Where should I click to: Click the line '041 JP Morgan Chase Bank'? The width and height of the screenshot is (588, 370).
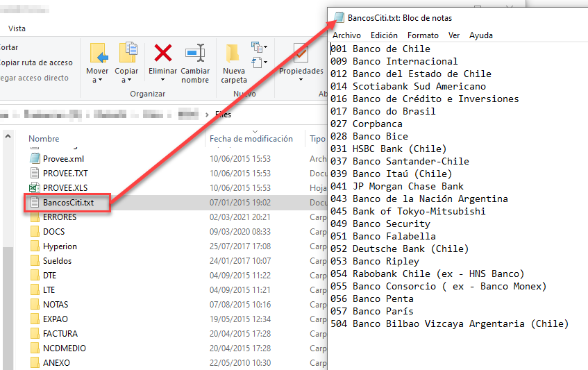[397, 186]
